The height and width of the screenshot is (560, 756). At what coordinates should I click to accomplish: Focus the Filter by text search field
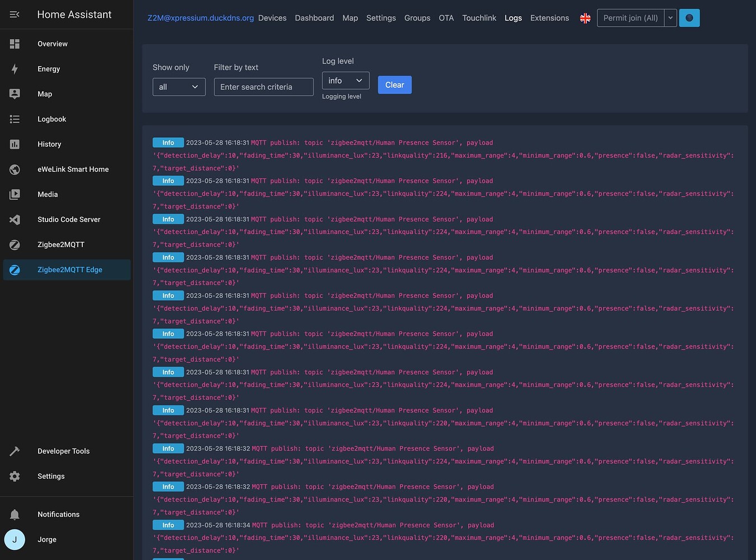point(264,87)
